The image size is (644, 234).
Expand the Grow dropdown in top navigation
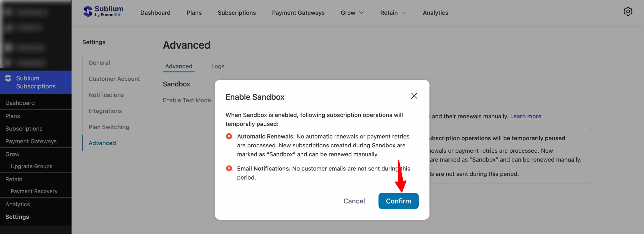coord(352,13)
